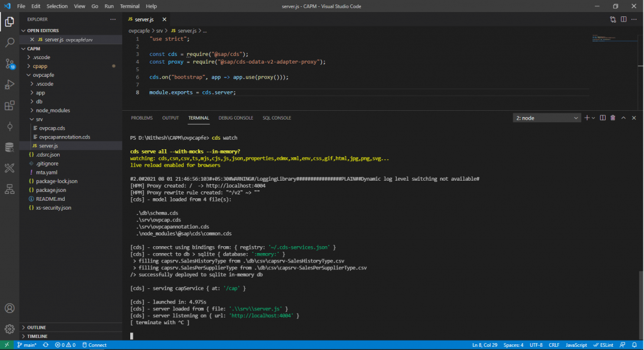Open the Terminal menu
The image size is (644, 350).
130,6
